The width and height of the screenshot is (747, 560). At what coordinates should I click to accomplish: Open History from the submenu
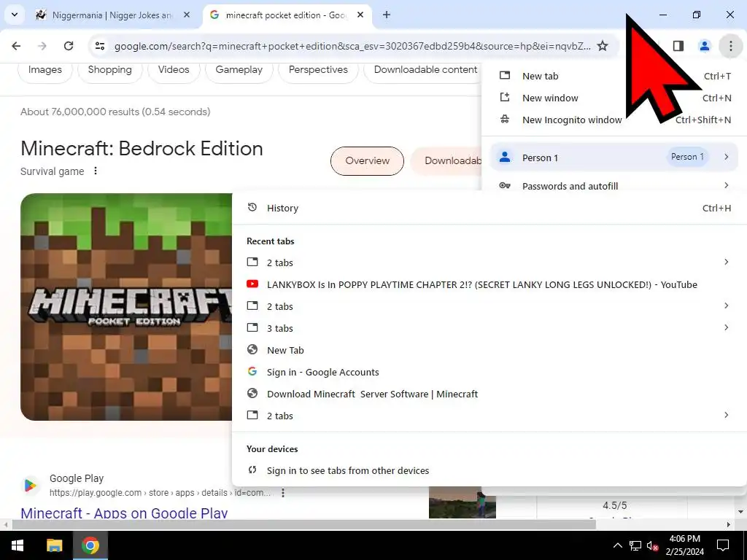(489, 208)
